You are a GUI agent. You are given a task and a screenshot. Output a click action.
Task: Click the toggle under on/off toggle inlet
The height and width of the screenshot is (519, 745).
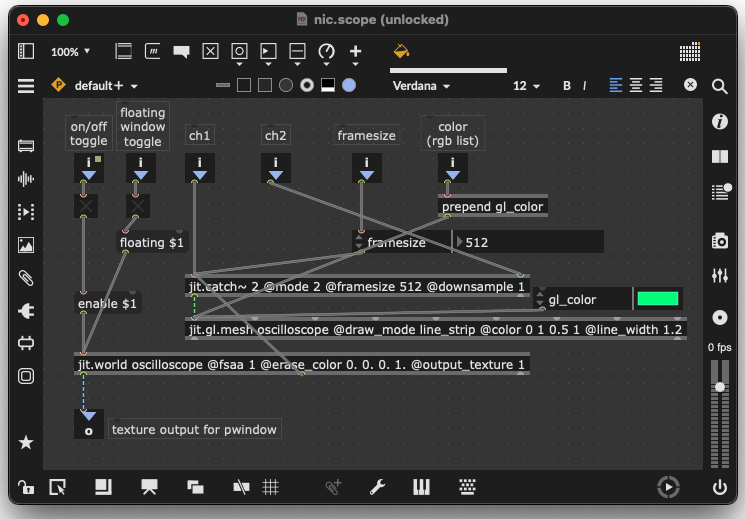(84, 206)
